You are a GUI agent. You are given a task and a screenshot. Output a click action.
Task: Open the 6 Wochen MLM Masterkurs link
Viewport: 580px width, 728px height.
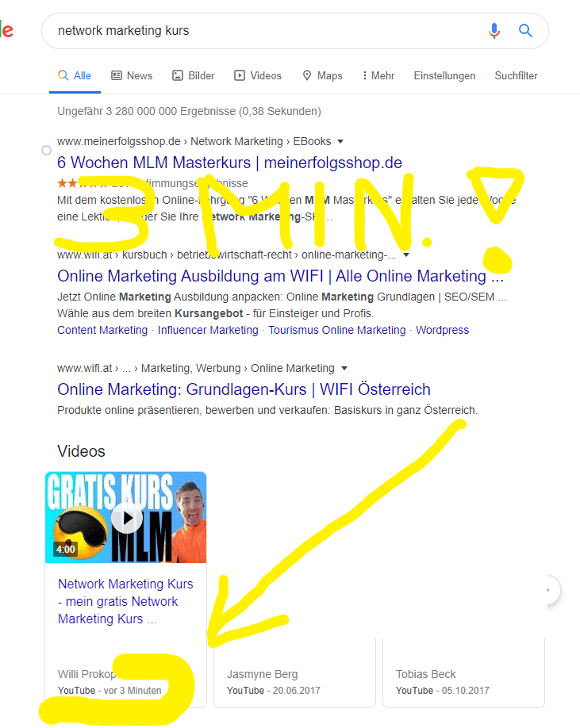pyautogui.click(x=229, y=163)
